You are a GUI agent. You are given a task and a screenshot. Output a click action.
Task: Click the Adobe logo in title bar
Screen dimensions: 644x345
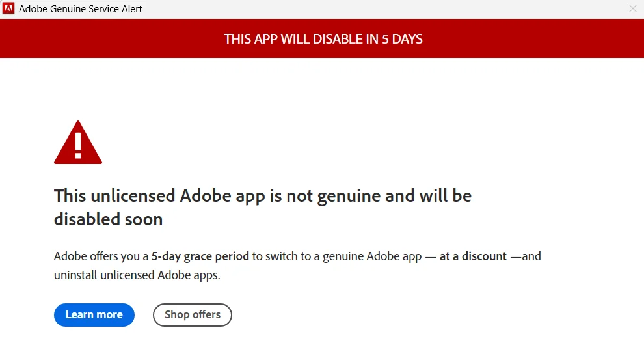click(8, 8)
